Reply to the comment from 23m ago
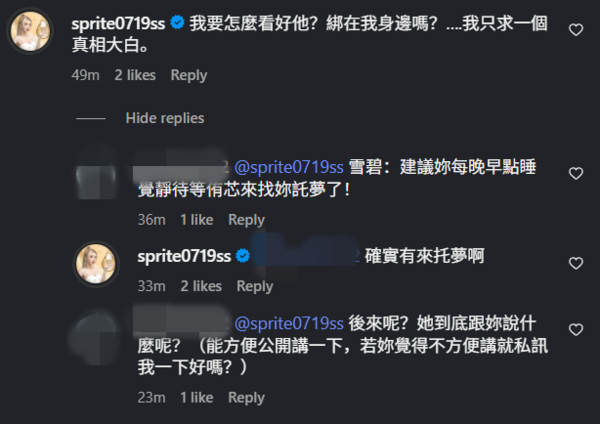This screenshot has height=424, width=600. pos(246,397)
